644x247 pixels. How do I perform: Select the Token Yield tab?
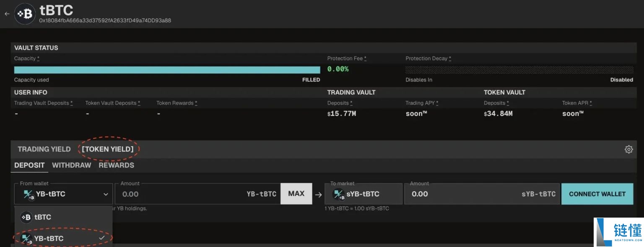pyautogui.click(x=108, y=149)
